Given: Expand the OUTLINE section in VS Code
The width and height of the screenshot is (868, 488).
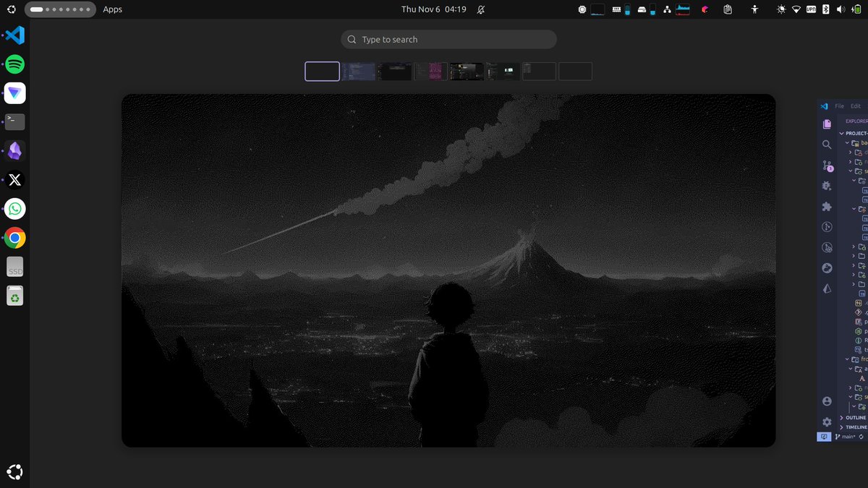Looking at the screenshot, I should coord(854,418).
